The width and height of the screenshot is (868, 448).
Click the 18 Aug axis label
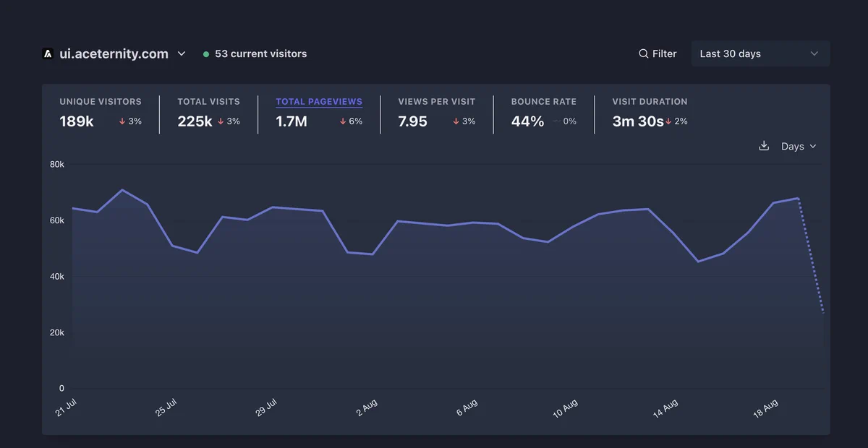765,408
